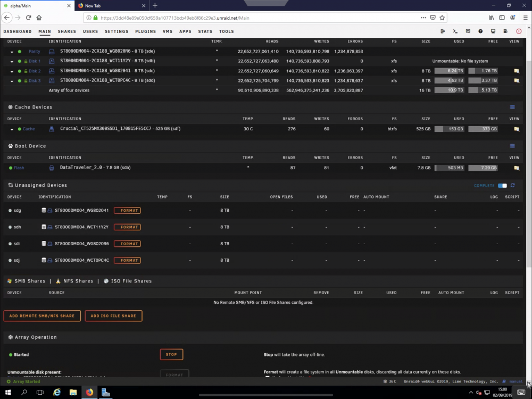
Task: Open the VMS tab
Action: coord(168,31)
